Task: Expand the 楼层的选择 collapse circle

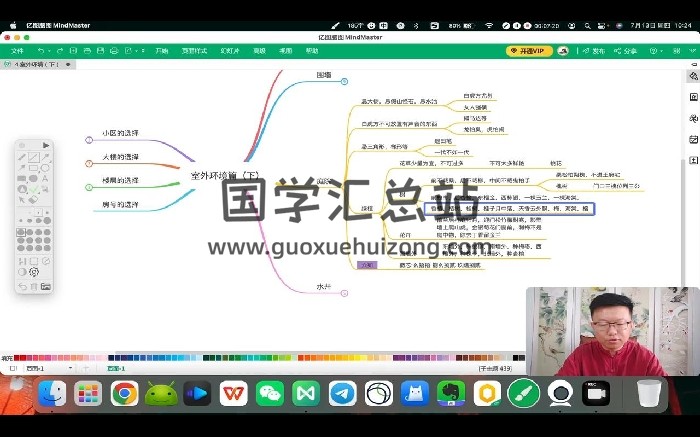Action: (89, 187)
